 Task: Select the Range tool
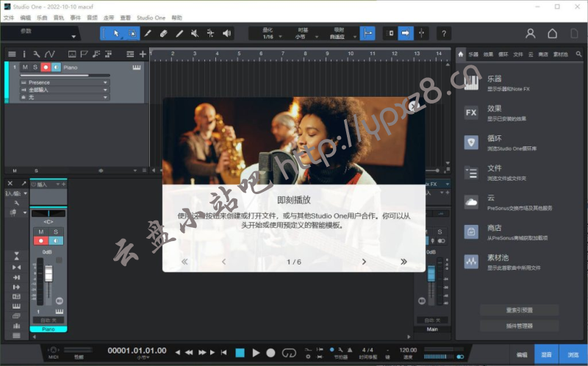point(132,33)
